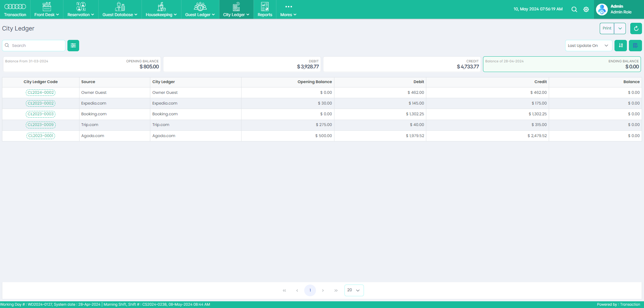Screen dimensions: 644x308
Task: Open ledger code CL2024-0002
Action: click(41, 93)
